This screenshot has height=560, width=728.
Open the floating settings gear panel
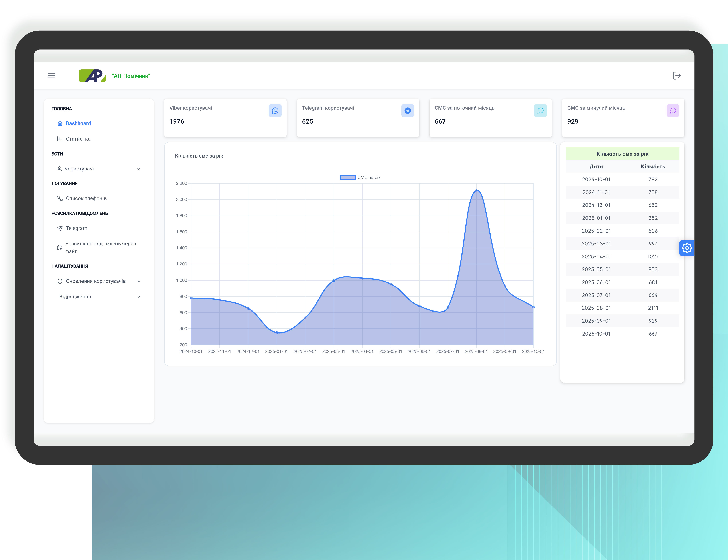[687, 248]
